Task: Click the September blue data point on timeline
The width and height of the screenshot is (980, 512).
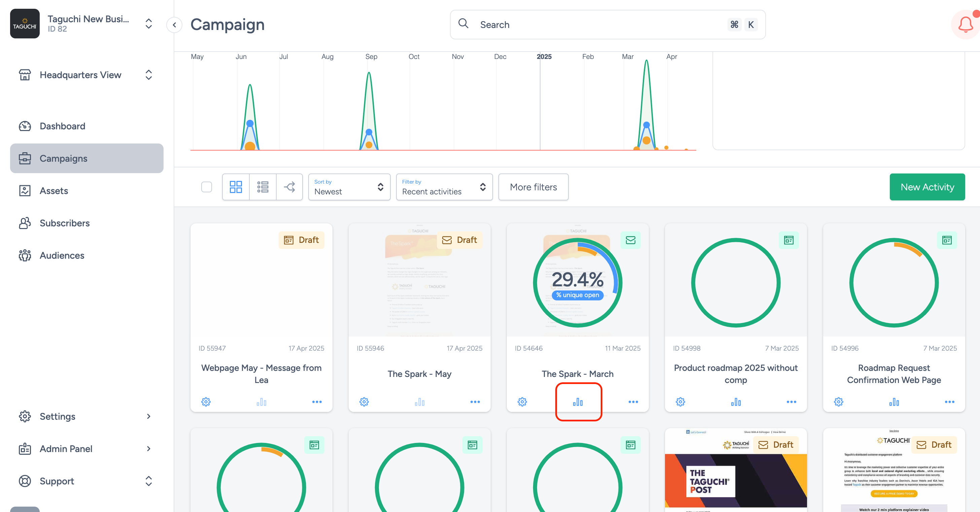Action: tap(369, 132)
